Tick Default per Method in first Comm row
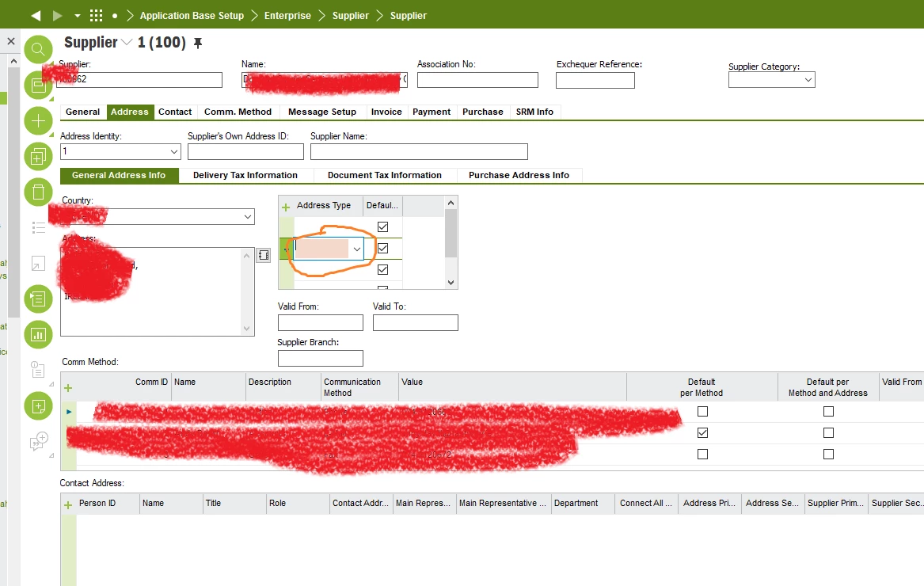Viewport: 924px width, 586px height. click(x=702, y=412)
